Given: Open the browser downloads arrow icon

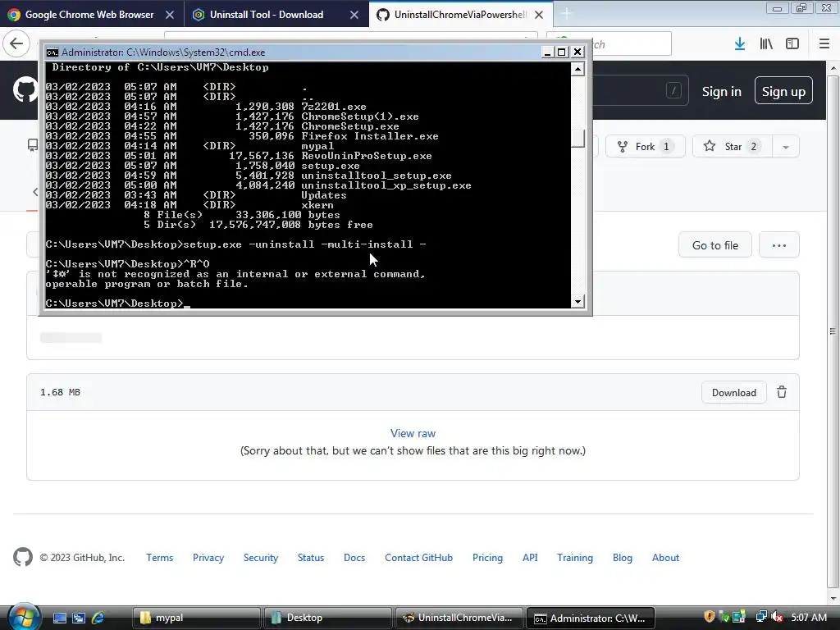Looking at the screenshot, I should (740, 44).
